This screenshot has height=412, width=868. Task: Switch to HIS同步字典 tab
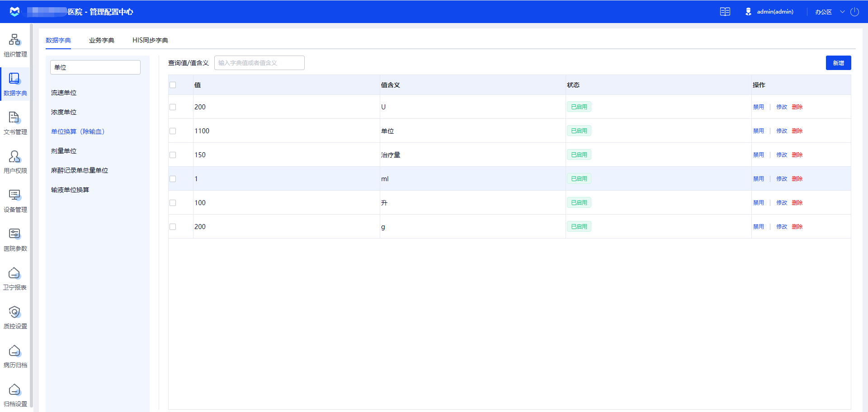[x=150, y=40]
